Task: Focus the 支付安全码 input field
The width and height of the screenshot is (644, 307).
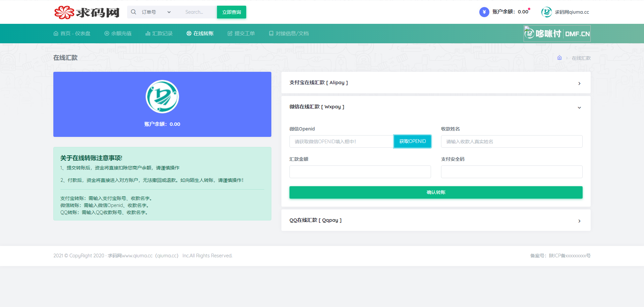Action: 512,172
